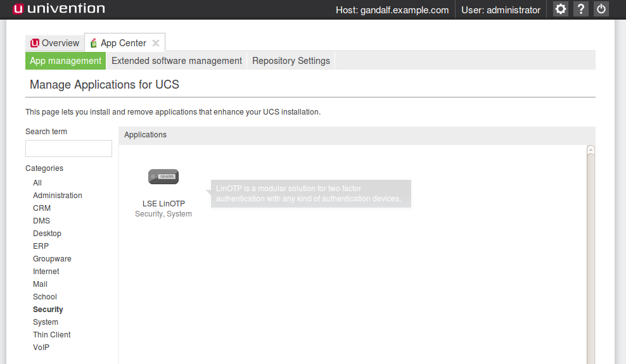Click the Univention logo in header
626x364 pixels.
tap(58, 9)
